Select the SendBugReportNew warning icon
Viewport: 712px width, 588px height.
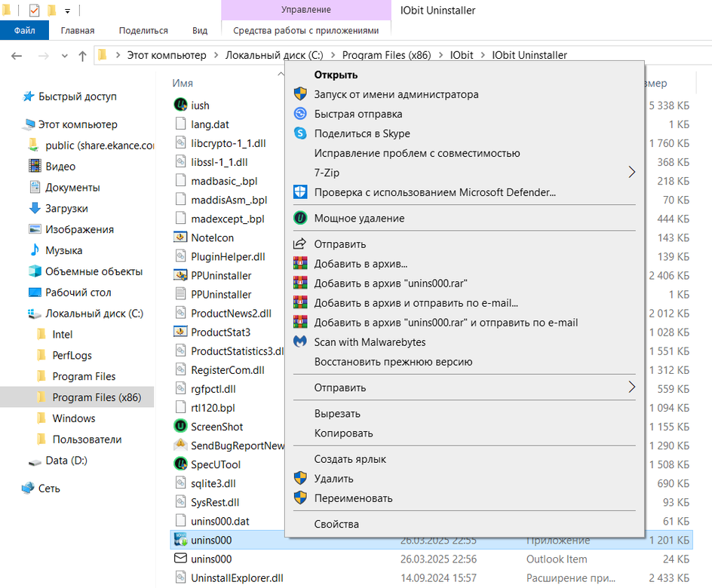[x=180, y=445]
